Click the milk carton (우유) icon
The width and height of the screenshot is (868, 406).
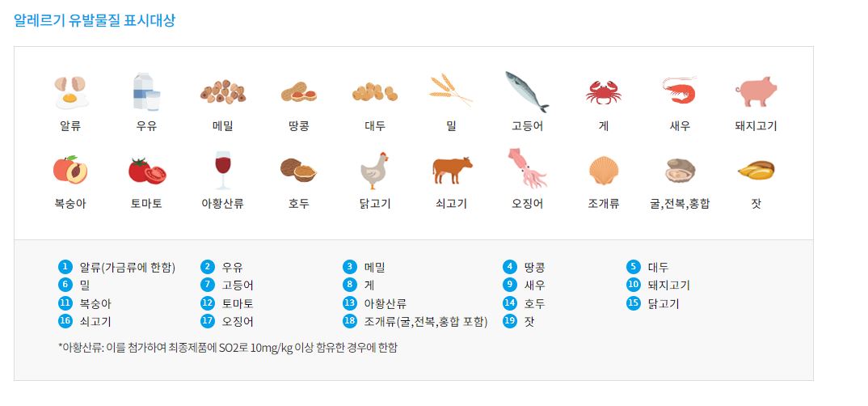tap(146, 91)
